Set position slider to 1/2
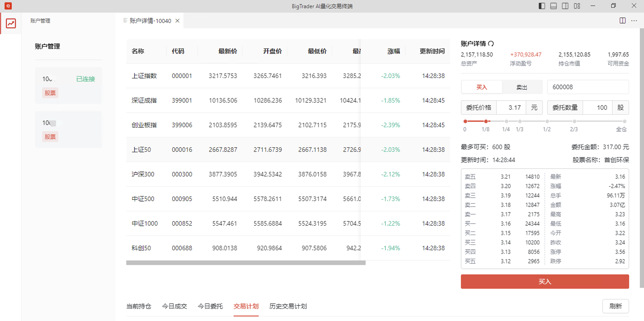Image resolution: width=644 pixels, height=321 pixels. point(547,122)
